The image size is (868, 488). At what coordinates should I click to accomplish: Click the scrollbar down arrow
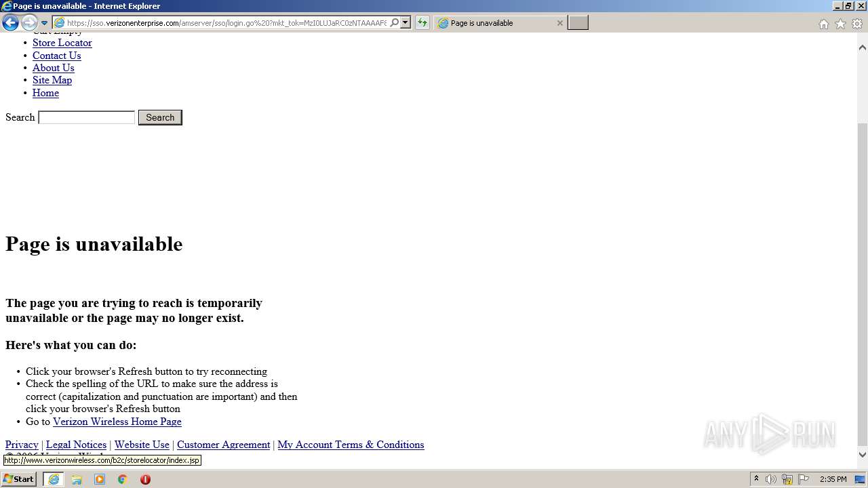point(863,455)
